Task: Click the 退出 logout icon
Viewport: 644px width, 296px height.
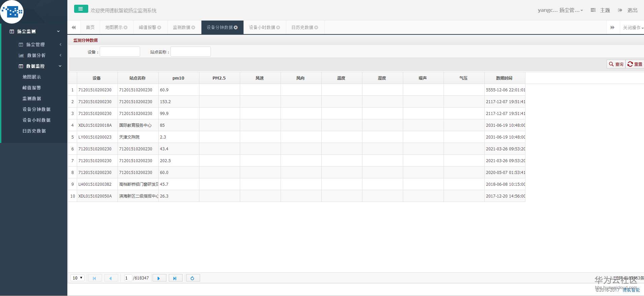Action: [620, 10]
